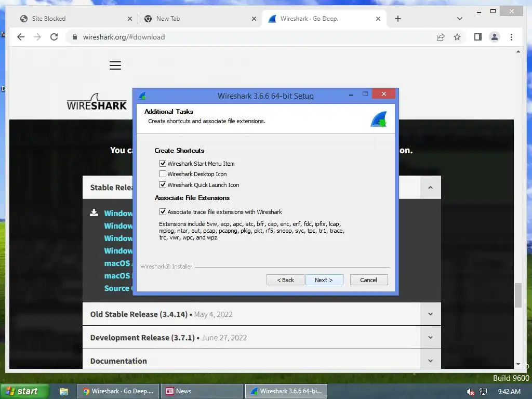Click the Wireshark fin icon in the setup title bar
This screenshot has width=532, height=399.
point(142,96)
